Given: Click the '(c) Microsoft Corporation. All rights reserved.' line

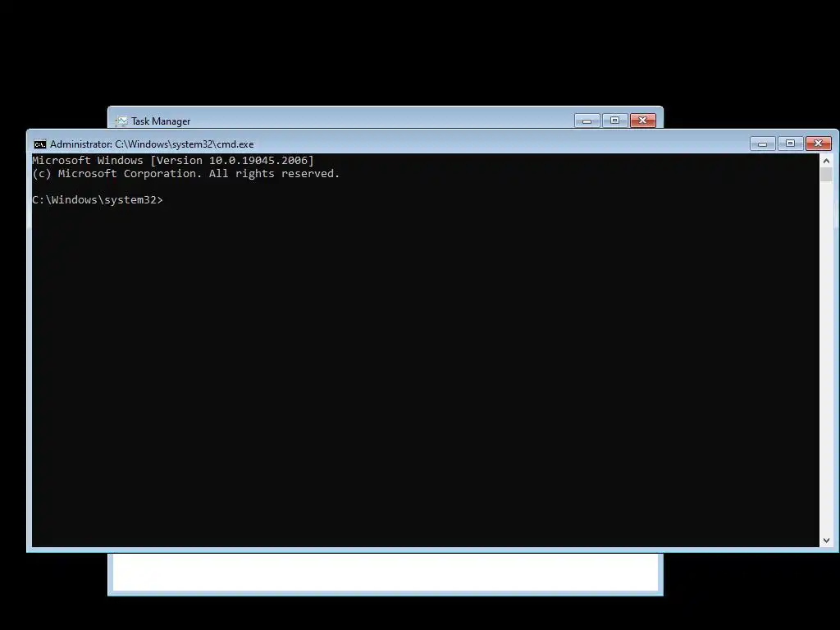Looking at the screenshot, I should 186,174.
